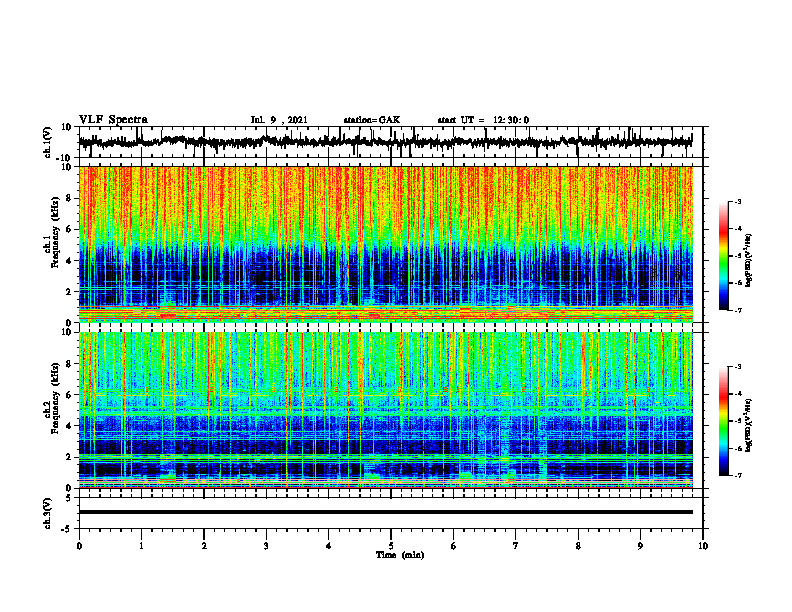This screenshot has width=792, height=612.
Task: Click the log(PSD) label beside ch.2 color bar
Action: pos(748,425)
